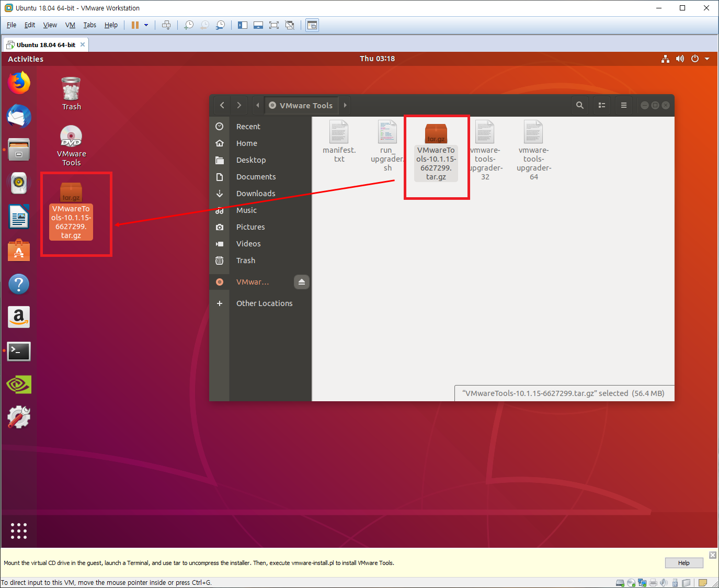The image size is (719, 588).
Task: Enter full screen mode in VMware
Action: 274,25
